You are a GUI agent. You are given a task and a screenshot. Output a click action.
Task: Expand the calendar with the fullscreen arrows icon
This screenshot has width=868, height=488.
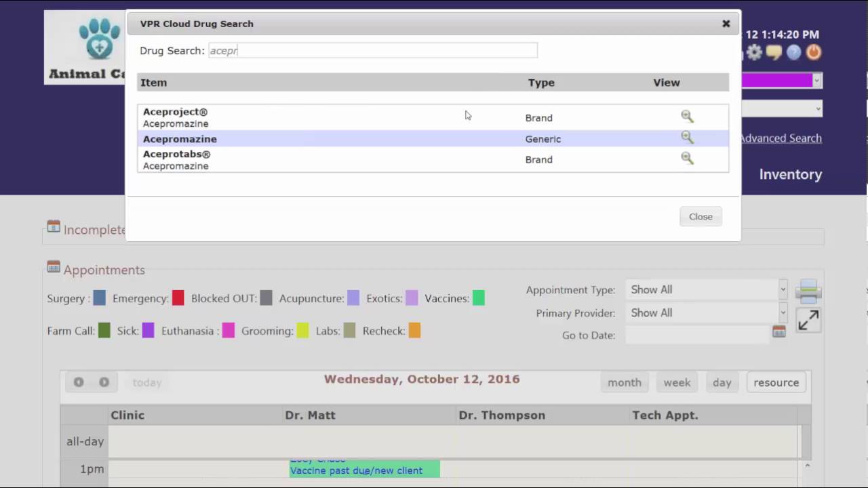808,320
